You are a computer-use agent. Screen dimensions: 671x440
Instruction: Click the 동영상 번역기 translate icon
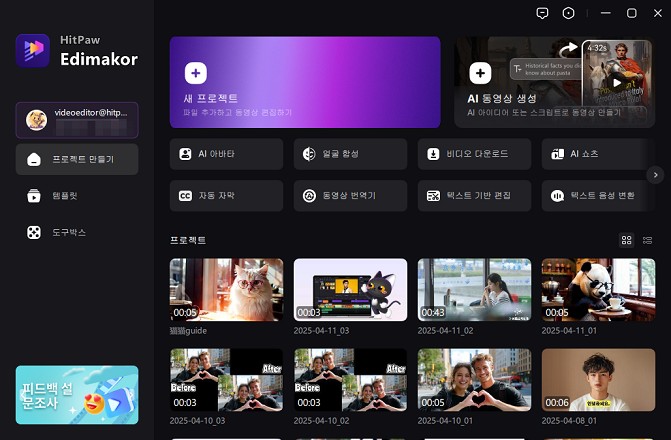(x=309, y=196)
